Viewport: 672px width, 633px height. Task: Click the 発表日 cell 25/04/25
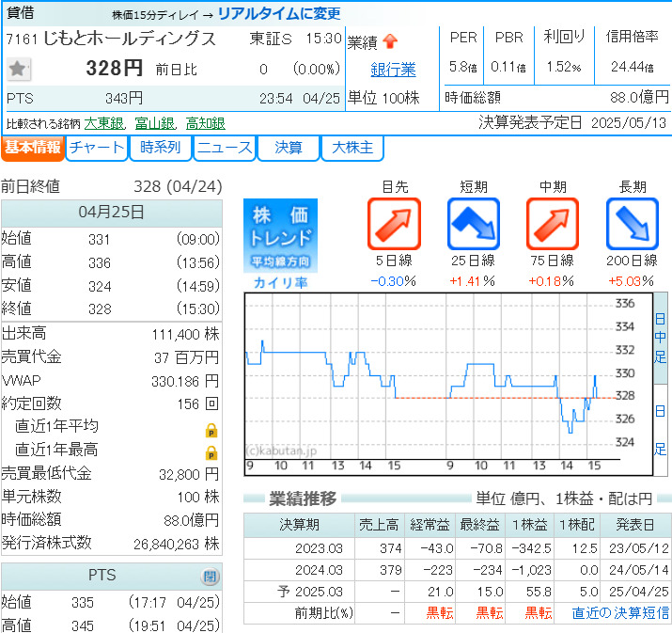pyautogui.click(x=638, y=592)
